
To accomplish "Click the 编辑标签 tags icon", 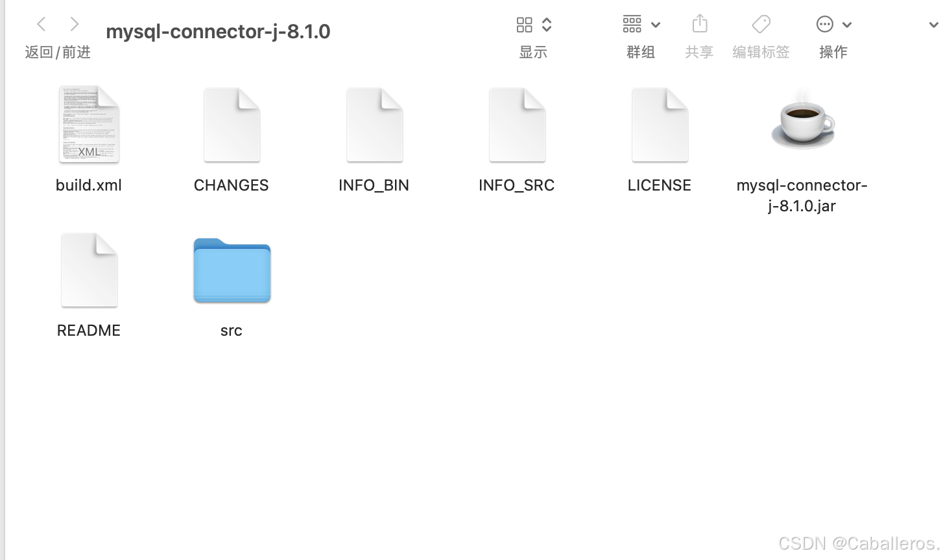I will coord(760,23).
